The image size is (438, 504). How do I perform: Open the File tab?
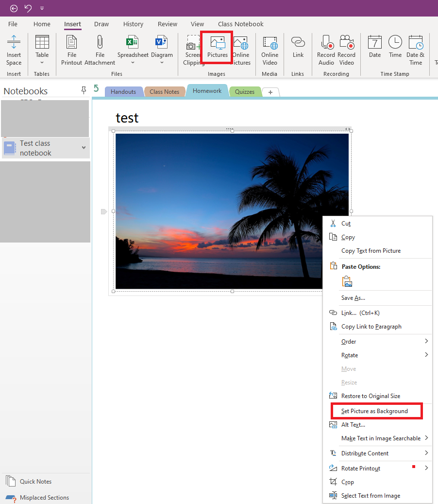pyautogui.click(x=13, y=24)
